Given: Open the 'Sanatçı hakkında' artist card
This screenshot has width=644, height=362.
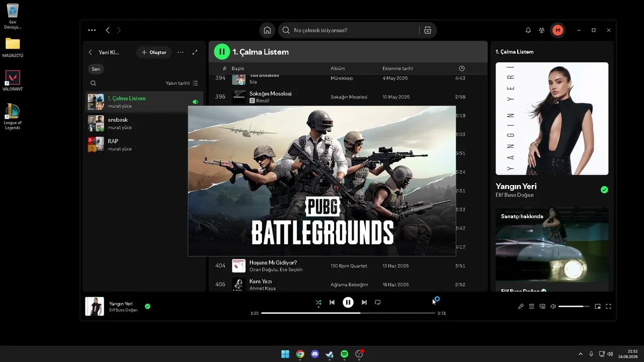Looking at the screenshot, I should pyautogui.click(x=552, y=249).
